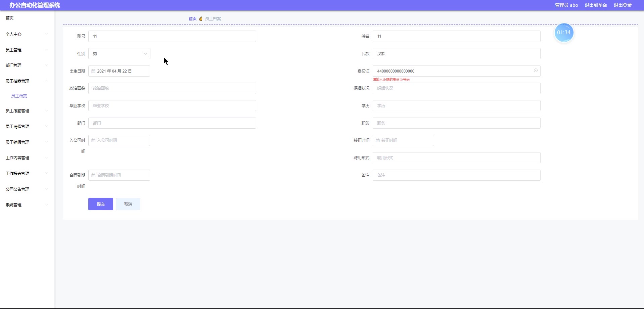Click the 政治面貌 input field

pyautogui.click(x=172, y=88)
